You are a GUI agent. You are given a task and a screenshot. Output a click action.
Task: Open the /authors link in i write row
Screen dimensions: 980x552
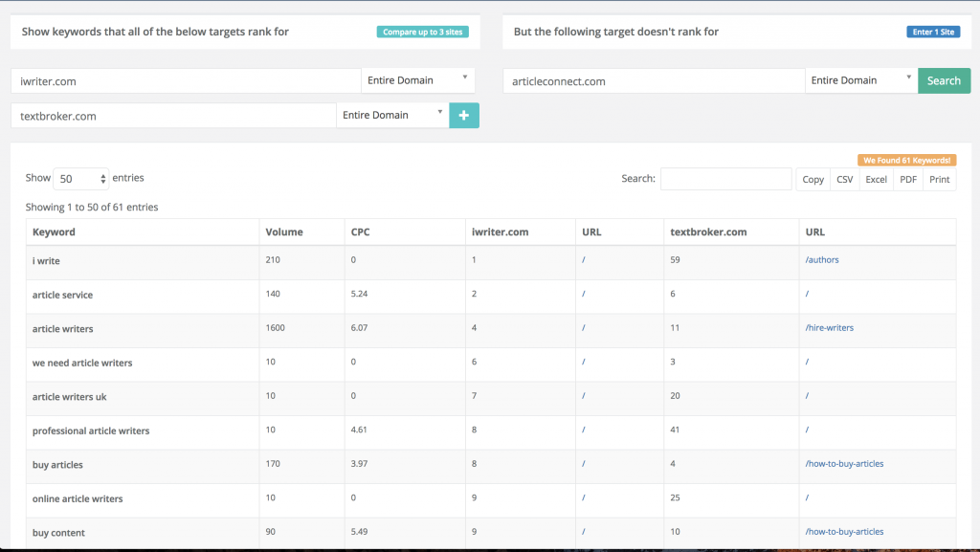(x=822, y=260)
